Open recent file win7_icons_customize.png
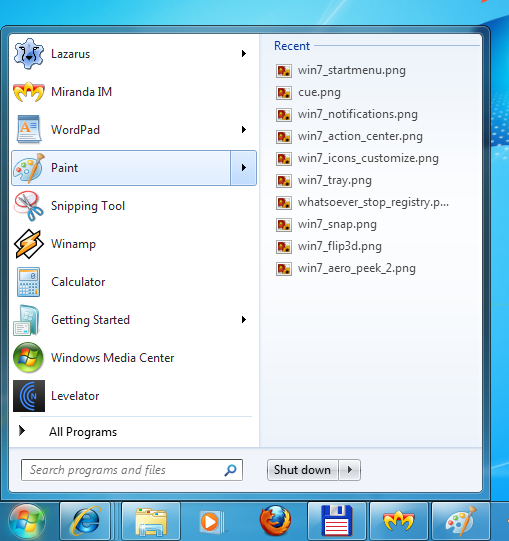Viewport: 509px width, 541px height. (x=368, y=158)
